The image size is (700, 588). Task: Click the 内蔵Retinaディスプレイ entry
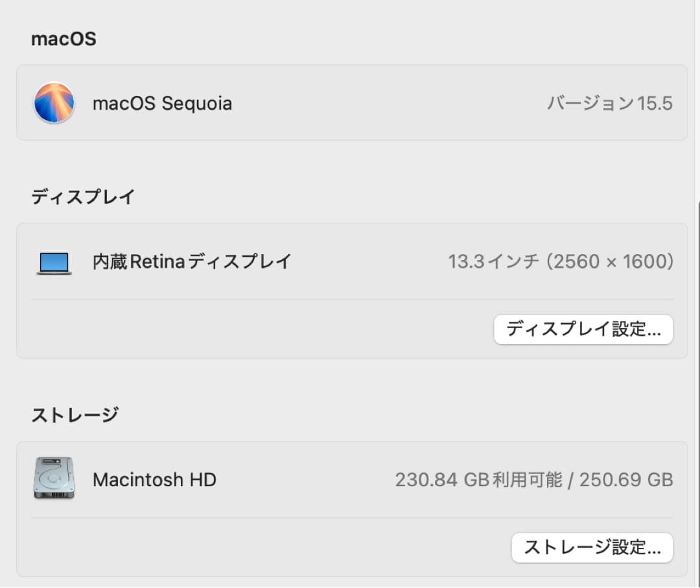(x=191, y=261)
